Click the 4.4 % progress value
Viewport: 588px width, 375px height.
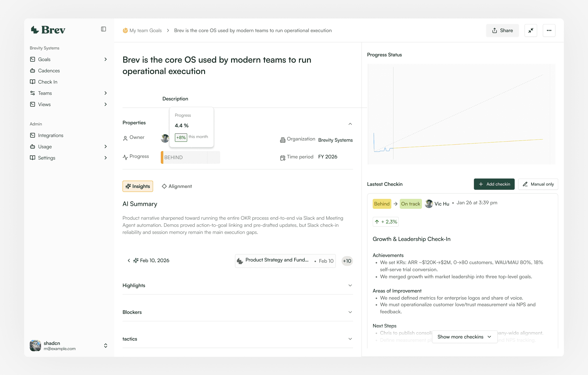click(x=181, y=125)
